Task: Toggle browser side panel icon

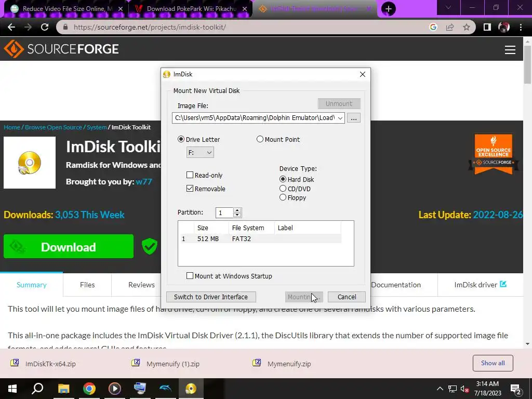Action: pos(487,27)
